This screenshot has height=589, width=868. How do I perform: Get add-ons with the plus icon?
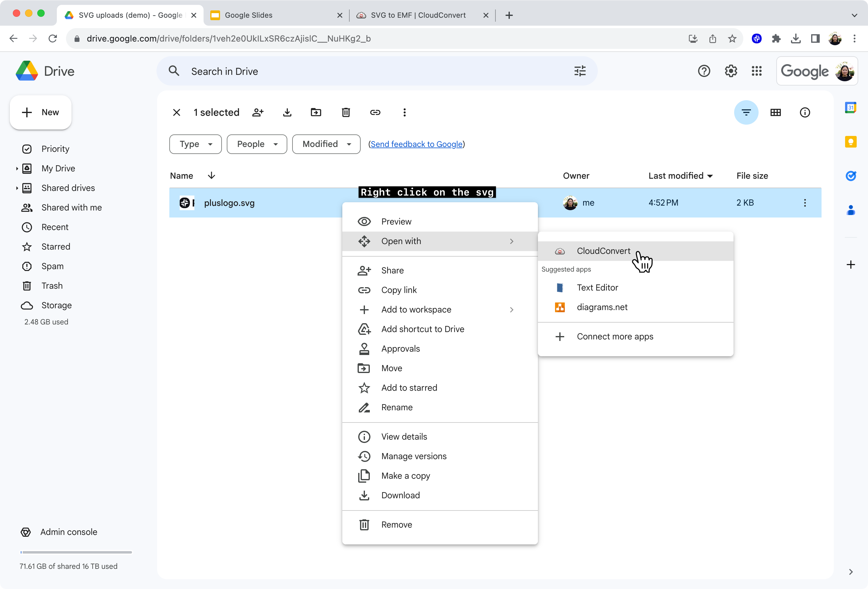pos(851,265)
